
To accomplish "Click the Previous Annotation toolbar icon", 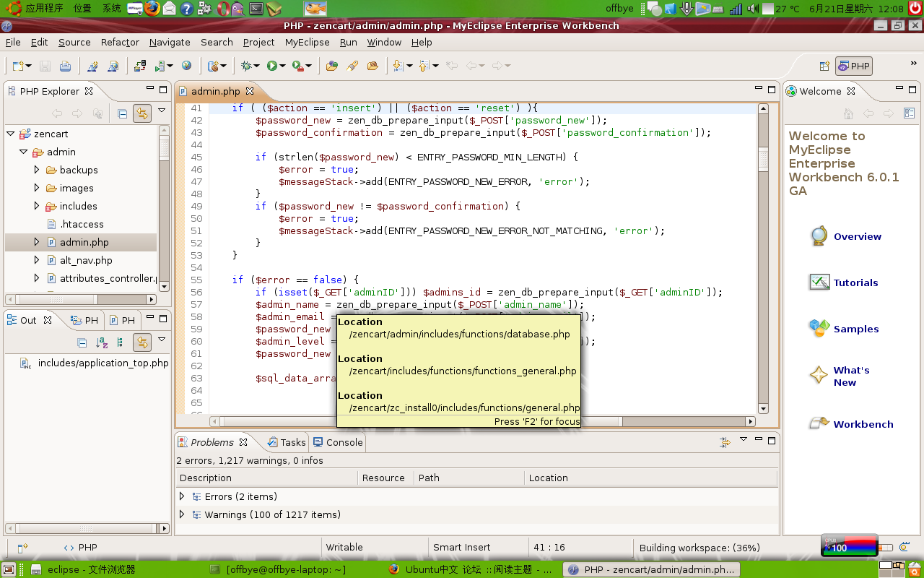I will tap(424, 66).
